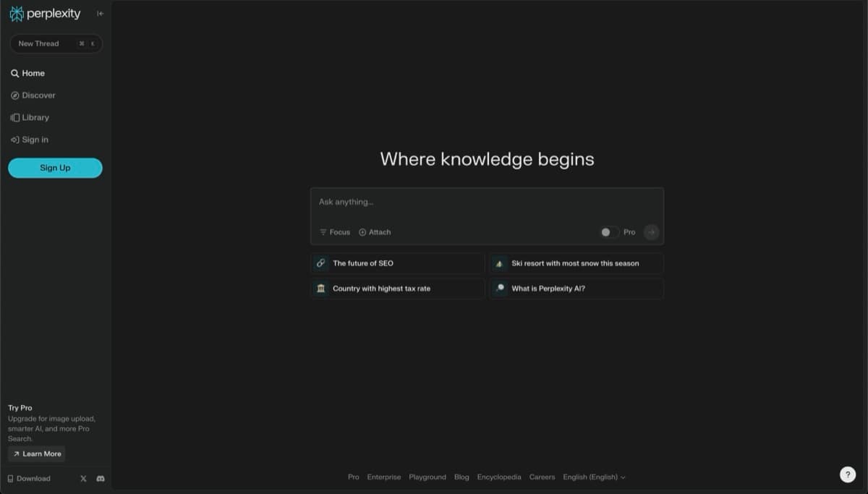Select the Home icon

point(13,72)
